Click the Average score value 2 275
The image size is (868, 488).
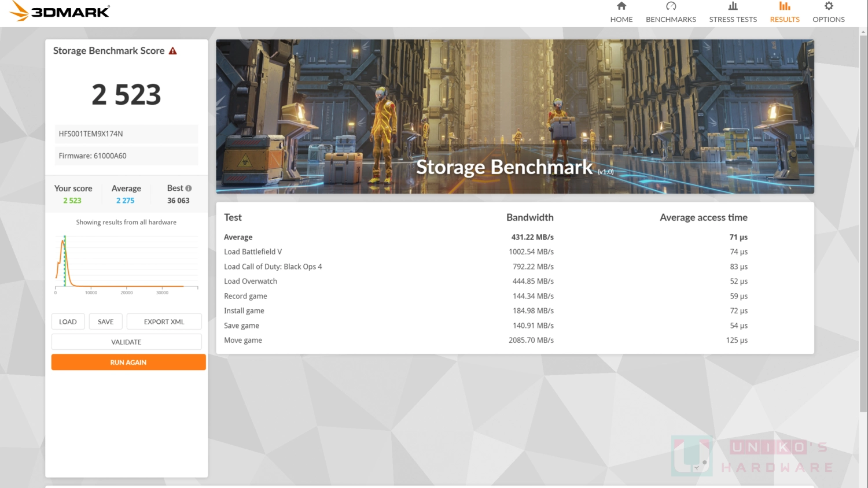125,201
